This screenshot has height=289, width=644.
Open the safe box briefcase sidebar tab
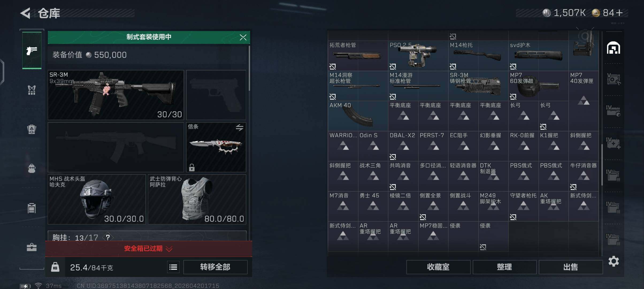32,247
